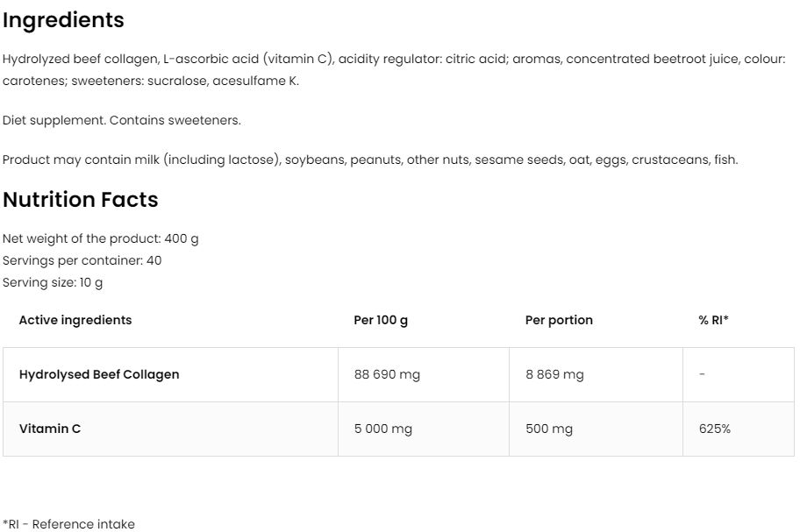Viewport: 800px width, 532px height.
Task: Click the "Active ingredients" column header
Action: tap(75, 320)
